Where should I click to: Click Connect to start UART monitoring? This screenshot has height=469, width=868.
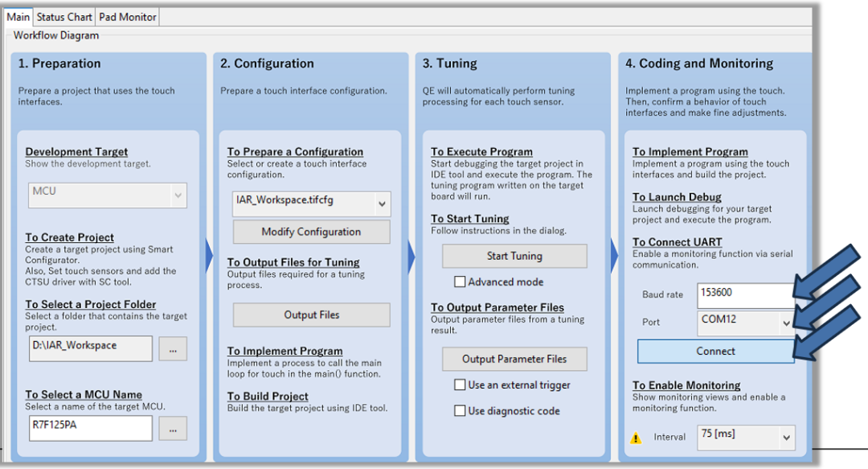pos(716,351)
